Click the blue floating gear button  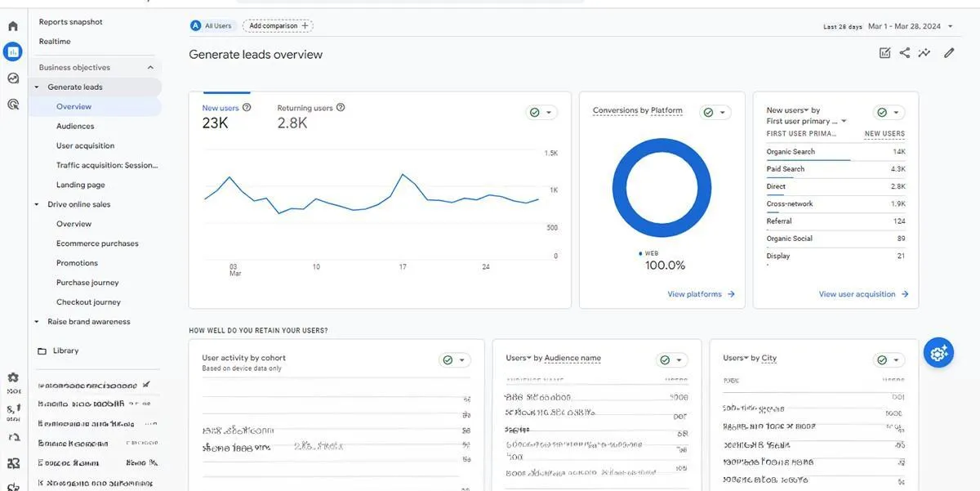click(x=938, y=352)
